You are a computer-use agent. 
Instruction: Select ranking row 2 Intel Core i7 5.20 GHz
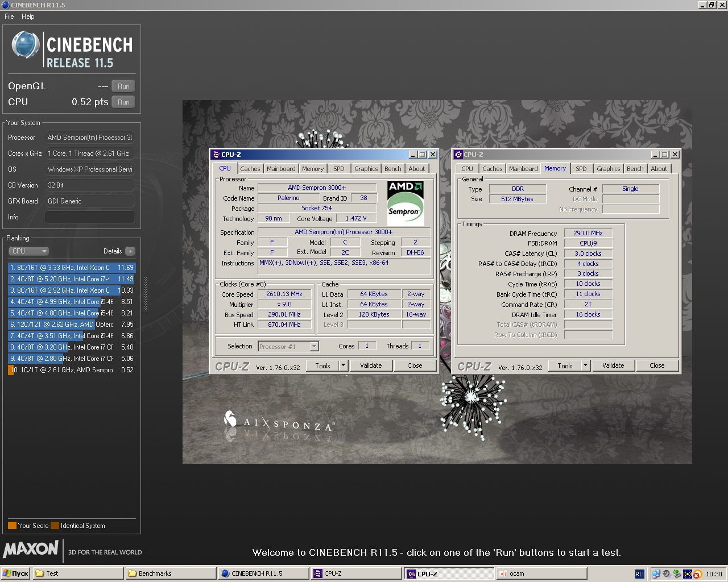[x=72, y=279]
